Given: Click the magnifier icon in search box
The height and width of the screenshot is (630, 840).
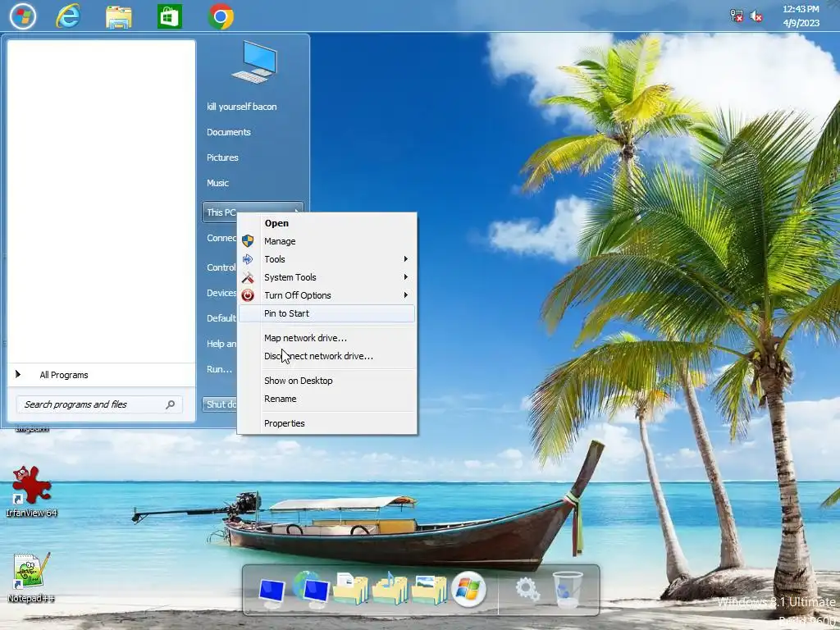Looking at the screenshot, I should pos(171,404).
